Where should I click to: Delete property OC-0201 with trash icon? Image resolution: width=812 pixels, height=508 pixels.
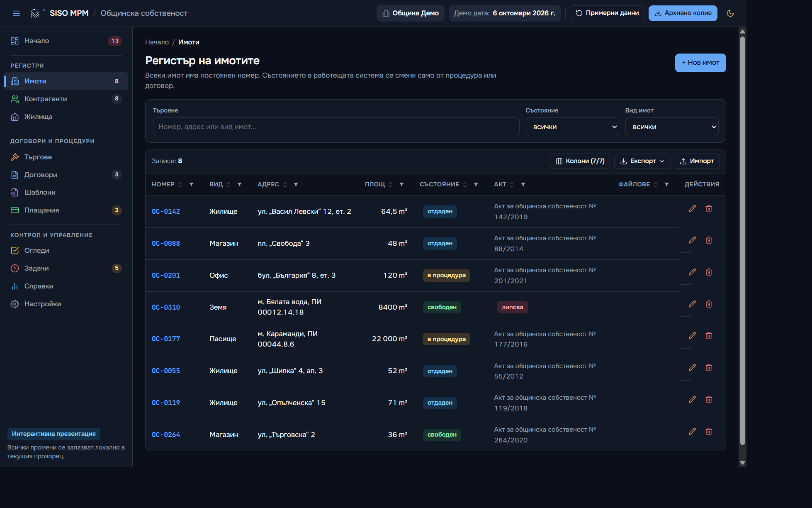coord(709,272)
